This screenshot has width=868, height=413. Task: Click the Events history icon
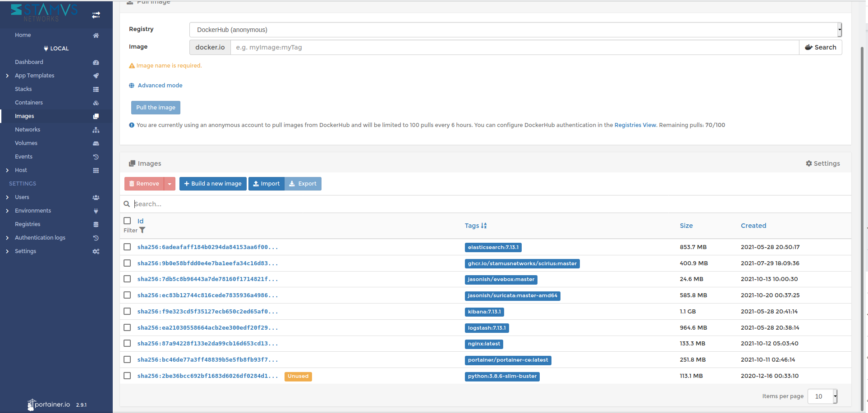click(96, 157)
